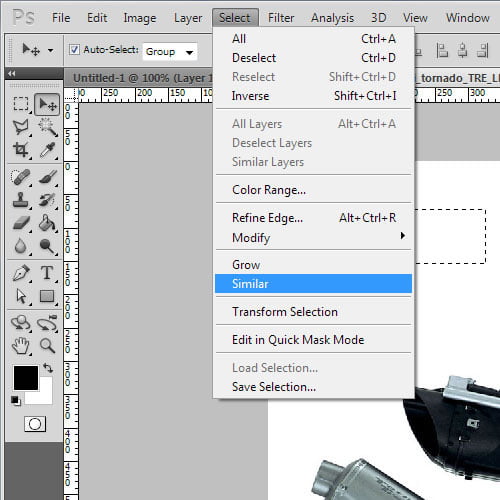Expand the Modify submenu arrow
500x500 pixels.
(403, 236)
